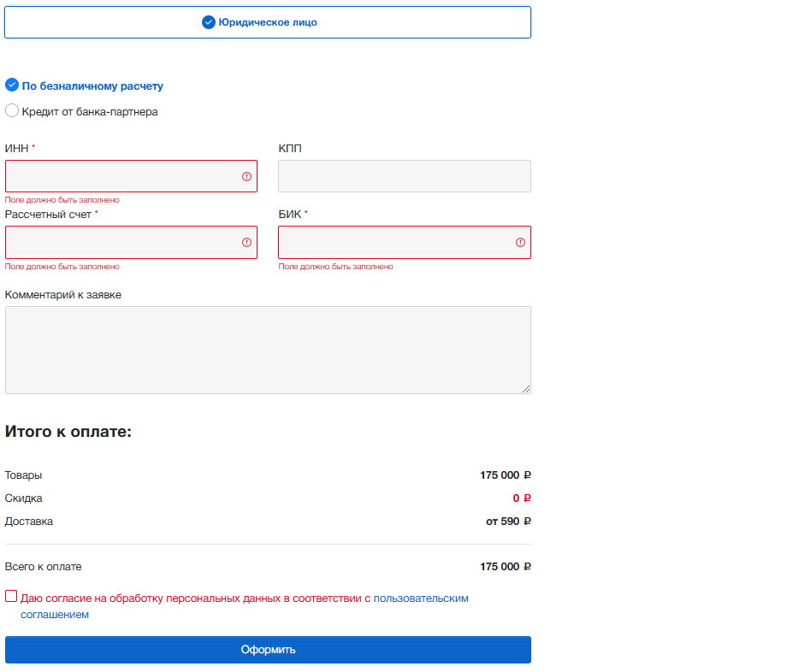
Task: Click the Доставка row label
Action: point(29,521)
